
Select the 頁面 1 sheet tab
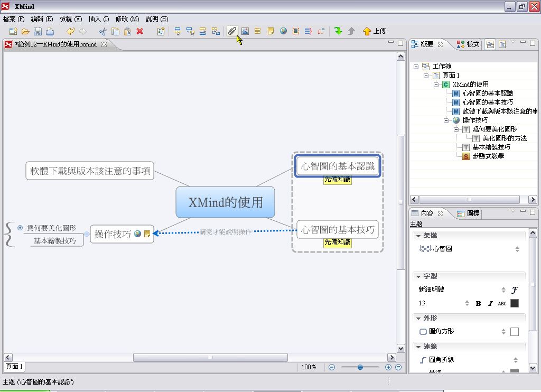point(14,367)
